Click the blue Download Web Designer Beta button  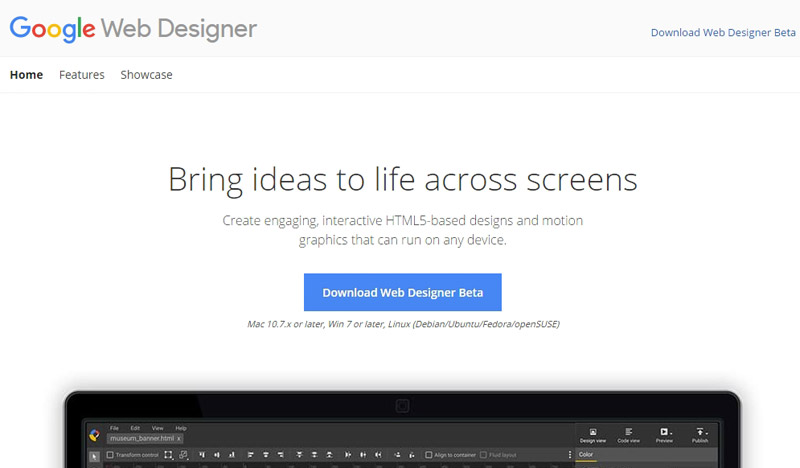coord(403,292)
